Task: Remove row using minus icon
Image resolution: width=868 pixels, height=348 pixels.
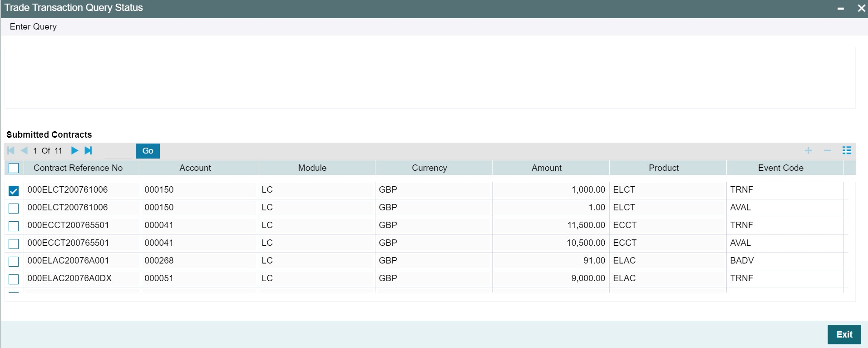Action: 827,150
